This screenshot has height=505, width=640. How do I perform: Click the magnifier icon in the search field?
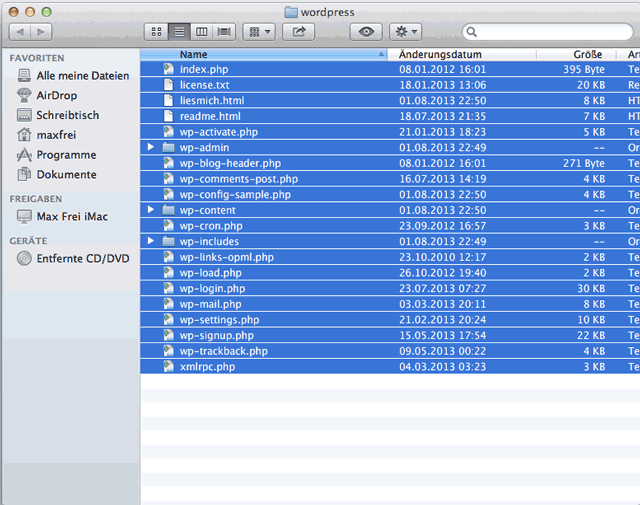tap(471, 32)
